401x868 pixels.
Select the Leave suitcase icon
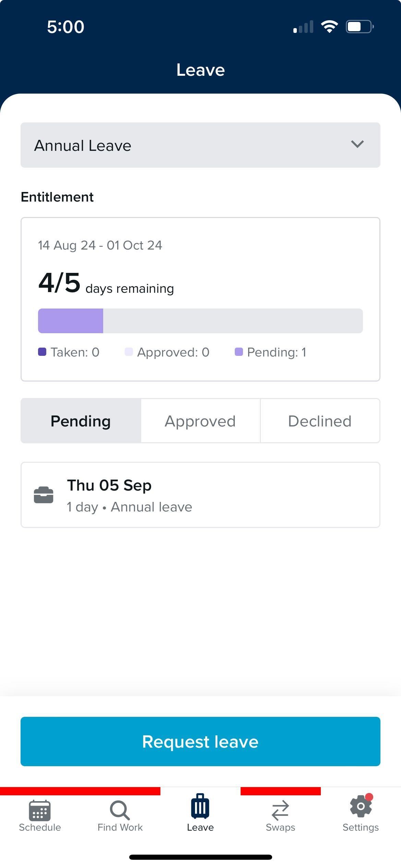pos(200,806)
